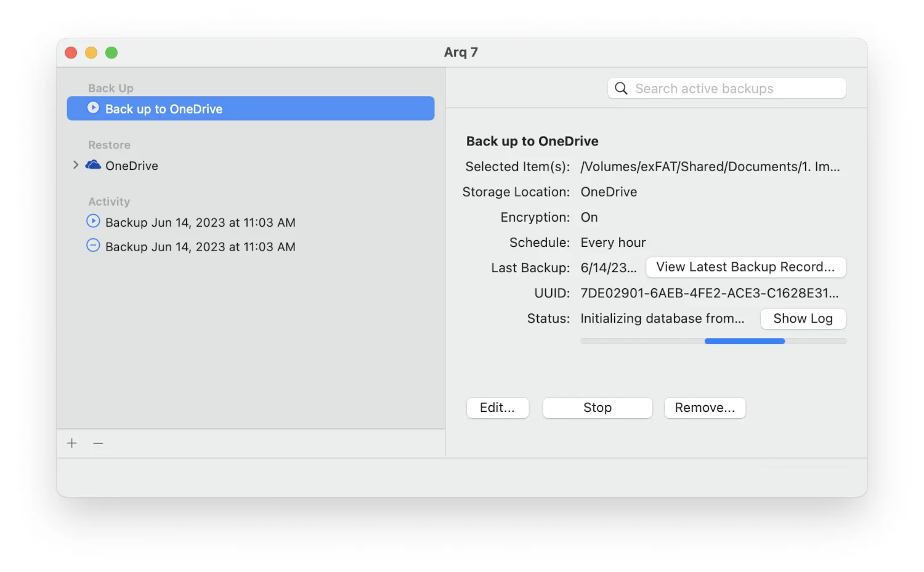Click the minus icon below the sidebar

tap(98, 443)
